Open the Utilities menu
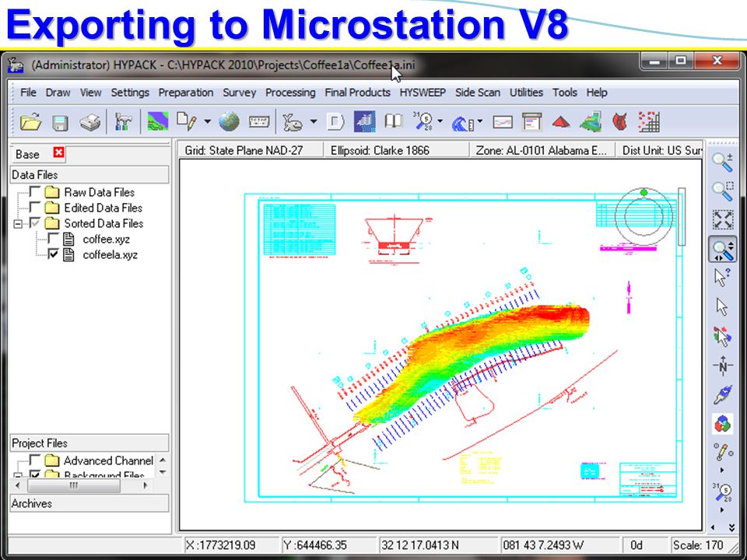747x560 pixels. [x=526, y=93]
